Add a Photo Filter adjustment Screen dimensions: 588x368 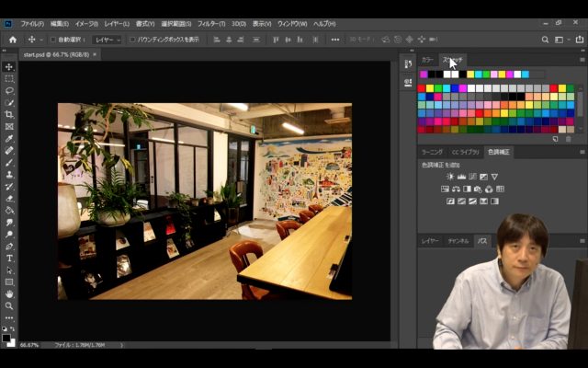(478, 189)
